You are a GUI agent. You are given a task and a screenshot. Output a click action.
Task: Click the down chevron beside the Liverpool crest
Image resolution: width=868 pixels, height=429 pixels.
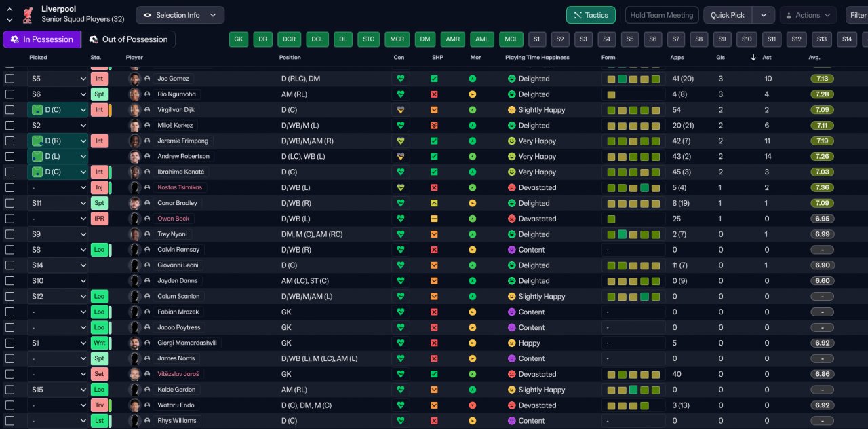point(9,20)
